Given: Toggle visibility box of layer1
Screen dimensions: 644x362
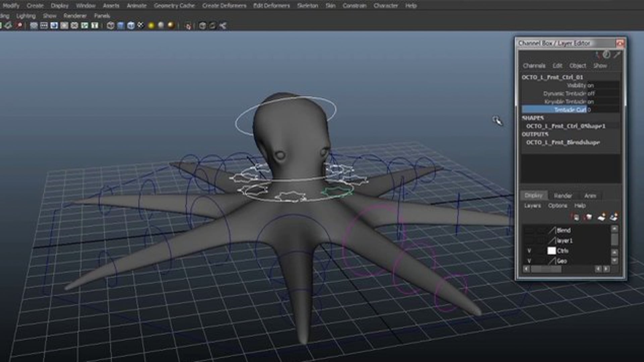Looking at the screenshot, I should [529, 241].
